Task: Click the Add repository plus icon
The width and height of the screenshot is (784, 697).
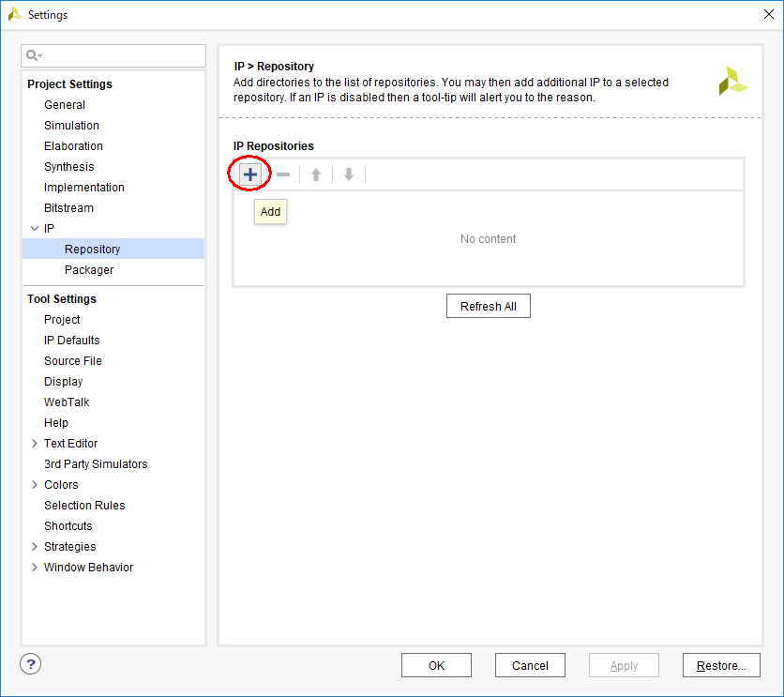Action: click(250, 174)
